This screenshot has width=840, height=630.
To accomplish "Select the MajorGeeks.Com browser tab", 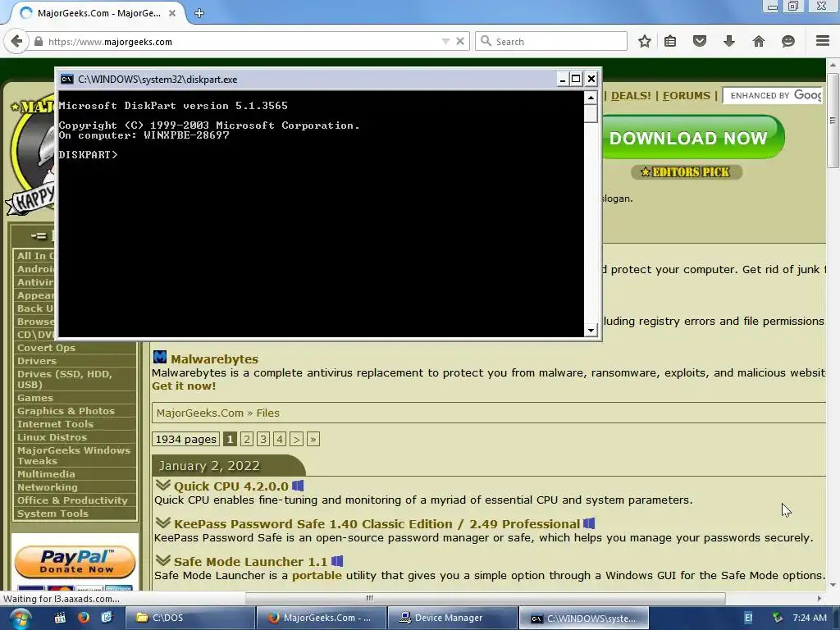I will click(x=98, y=13).
